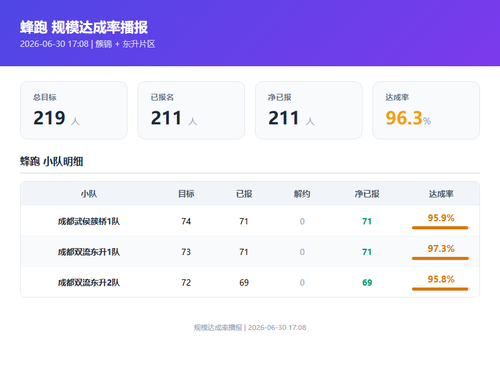
Task: Click progress bar under 97.3%
Action: pyautogui.click(x=441, y=258)
